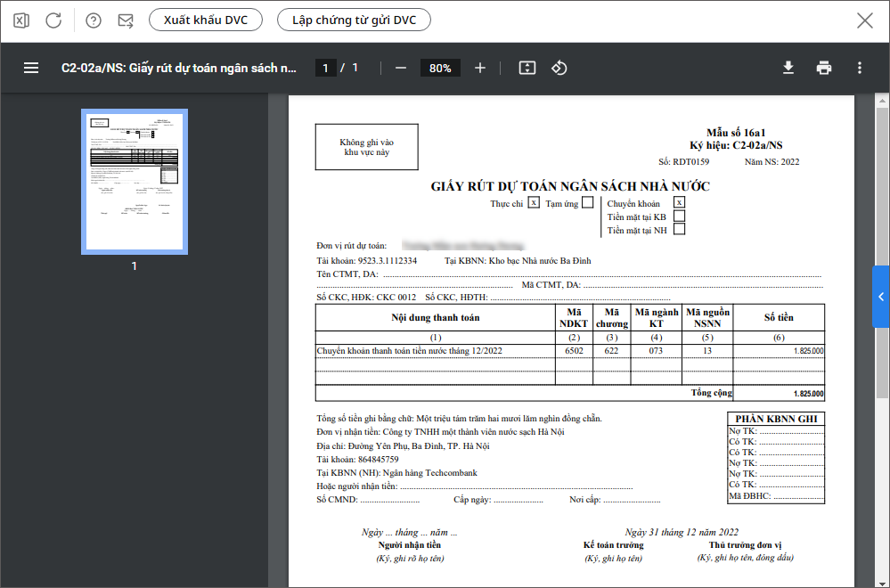This screenshot has width=890, height=588.
Task: Click the send email envelope icon
Action: pos(126,20)
